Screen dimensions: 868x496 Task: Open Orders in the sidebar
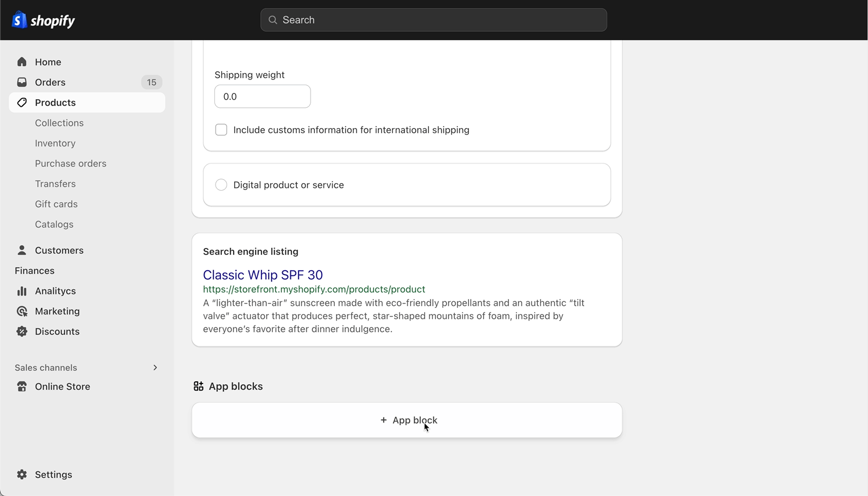tap(87, 82)
